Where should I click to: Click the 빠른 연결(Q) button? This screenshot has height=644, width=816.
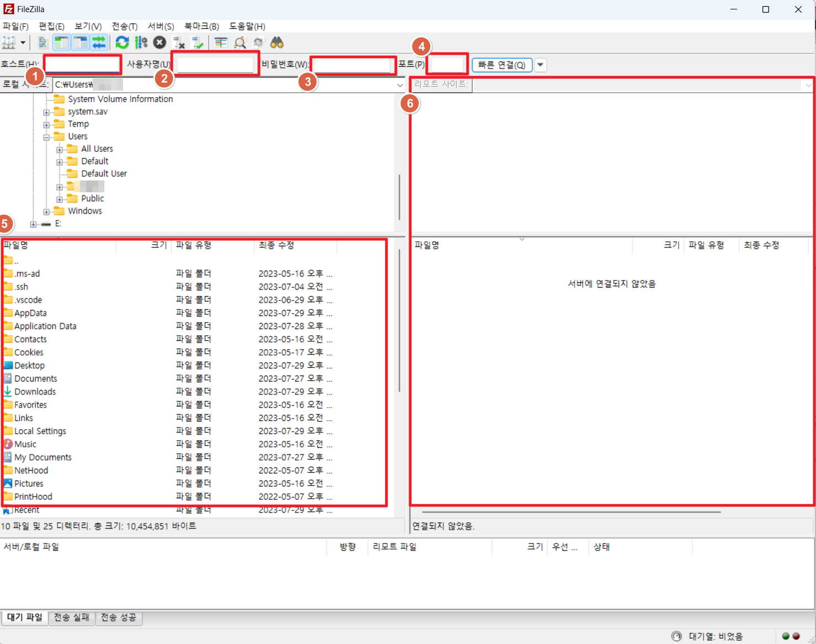point(502,65)
